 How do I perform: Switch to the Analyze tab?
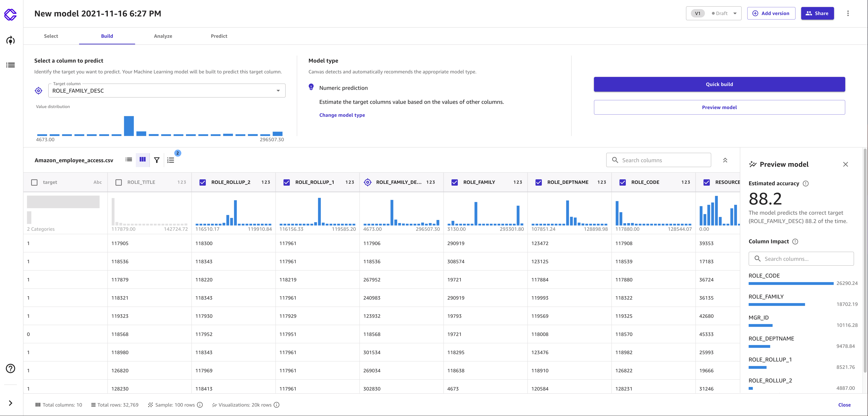[163, 36]
